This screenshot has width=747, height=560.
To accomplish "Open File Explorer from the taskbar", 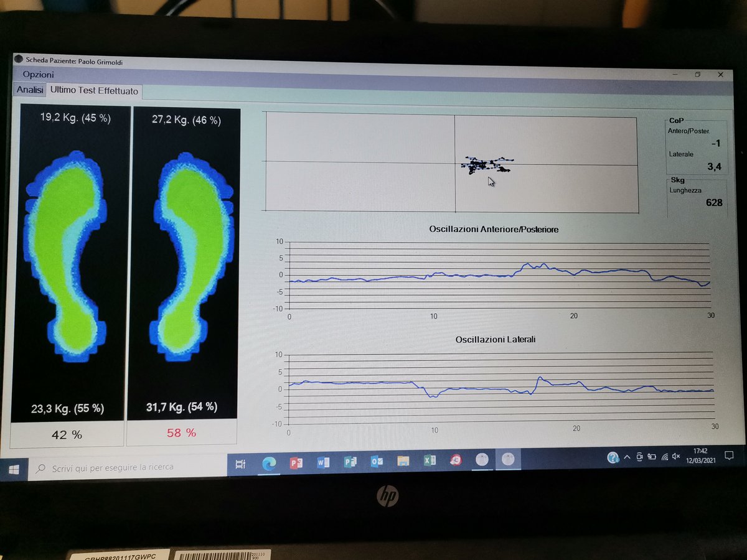I will (403, 461).
